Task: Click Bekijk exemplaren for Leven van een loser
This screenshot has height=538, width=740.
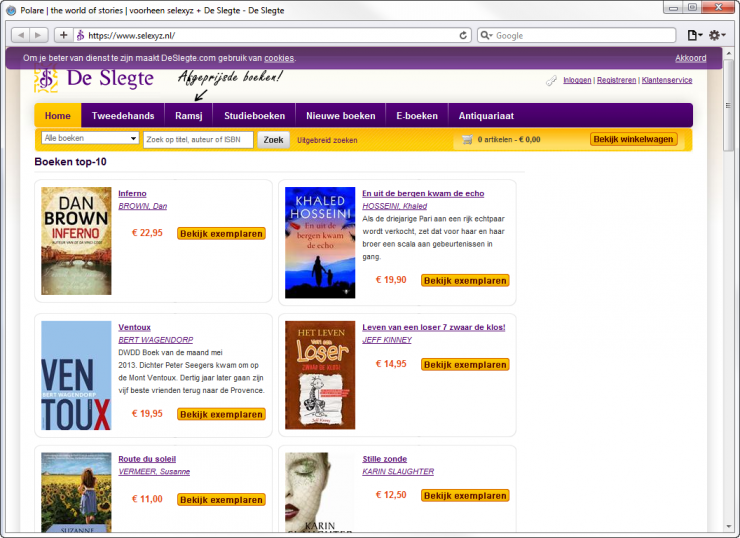Action: tap(465, 364)
